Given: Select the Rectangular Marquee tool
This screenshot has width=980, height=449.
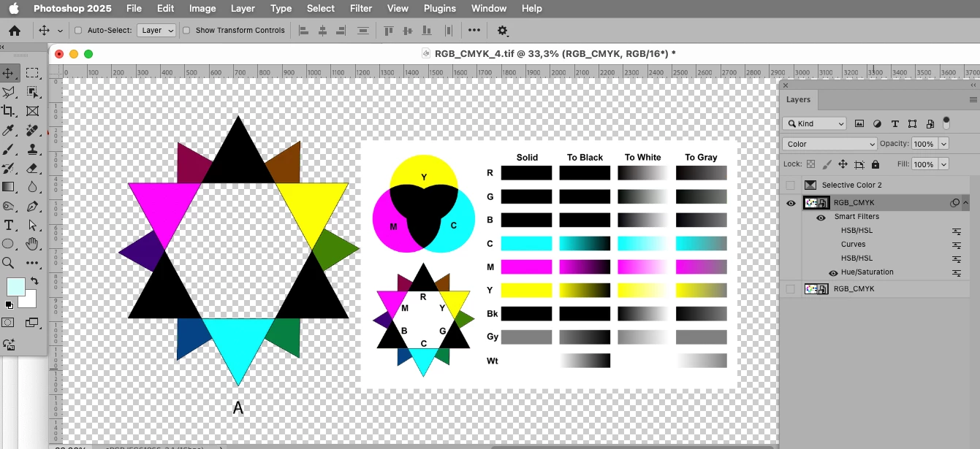Looking at the screenshot, I should pyautogui.click(x=32, y=73).
